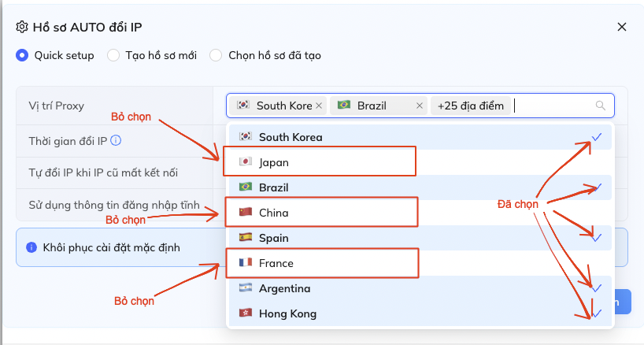Deselect Hong Kong in the location list
This screenshot has height=345, width=644.
pos(287,313)
